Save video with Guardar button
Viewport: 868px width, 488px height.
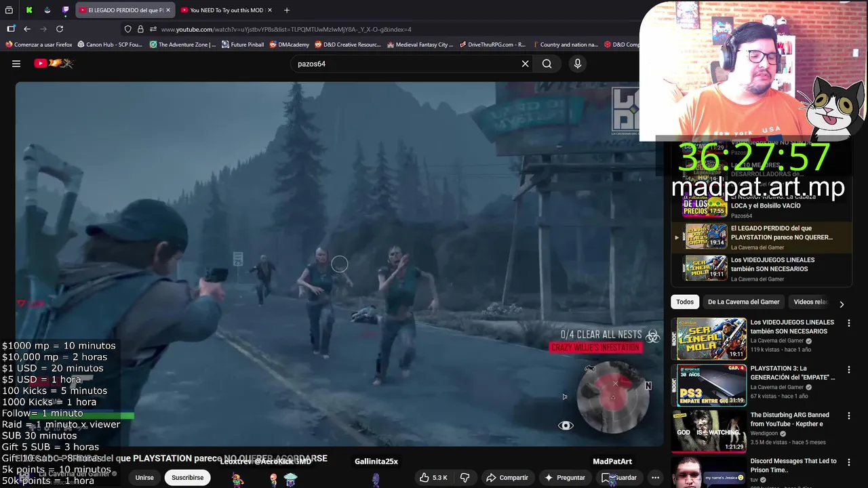(619, 478)
